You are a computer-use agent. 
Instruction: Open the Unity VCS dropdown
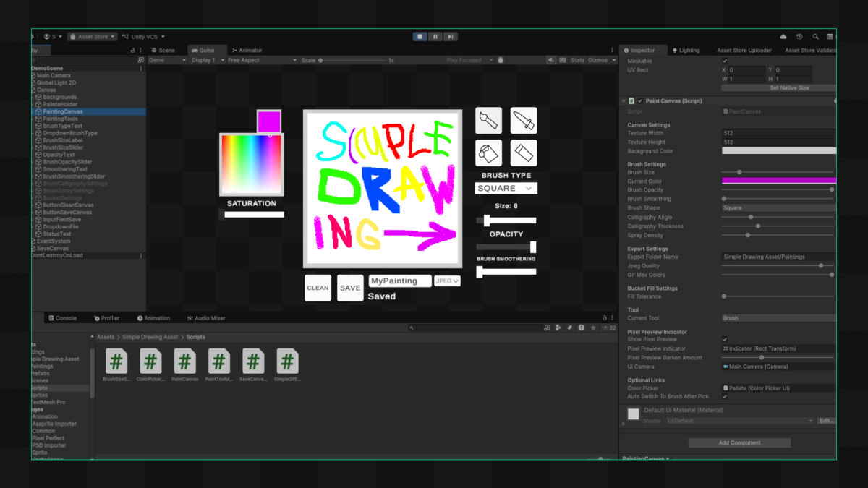point(144,36)
